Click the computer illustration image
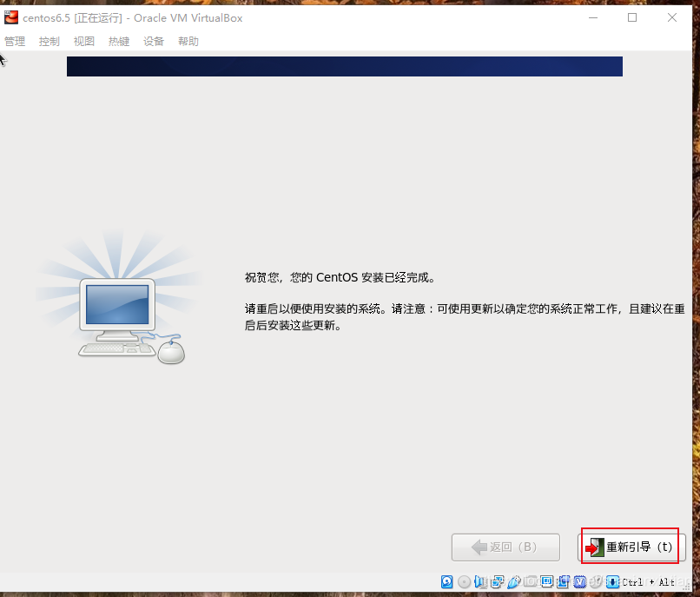700x597 pixels. point(120,297)
